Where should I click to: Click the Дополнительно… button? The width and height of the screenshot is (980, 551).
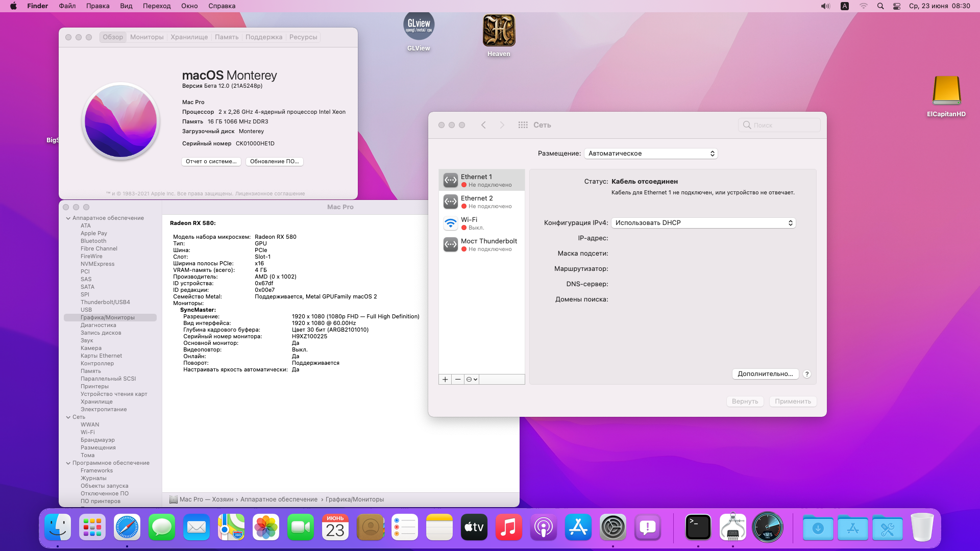[765, 374]
